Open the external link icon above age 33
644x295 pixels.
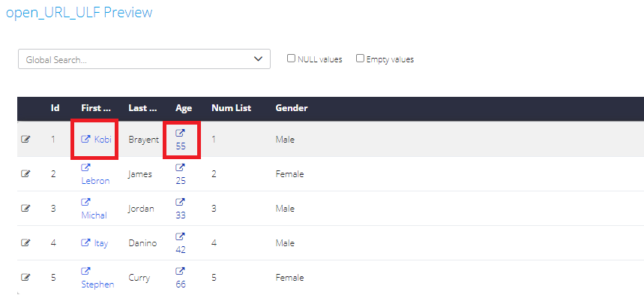click(x=180, y=202)
